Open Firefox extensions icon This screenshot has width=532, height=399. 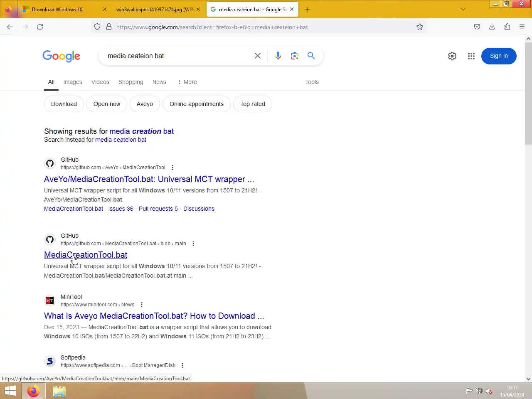tap(507, 27)
